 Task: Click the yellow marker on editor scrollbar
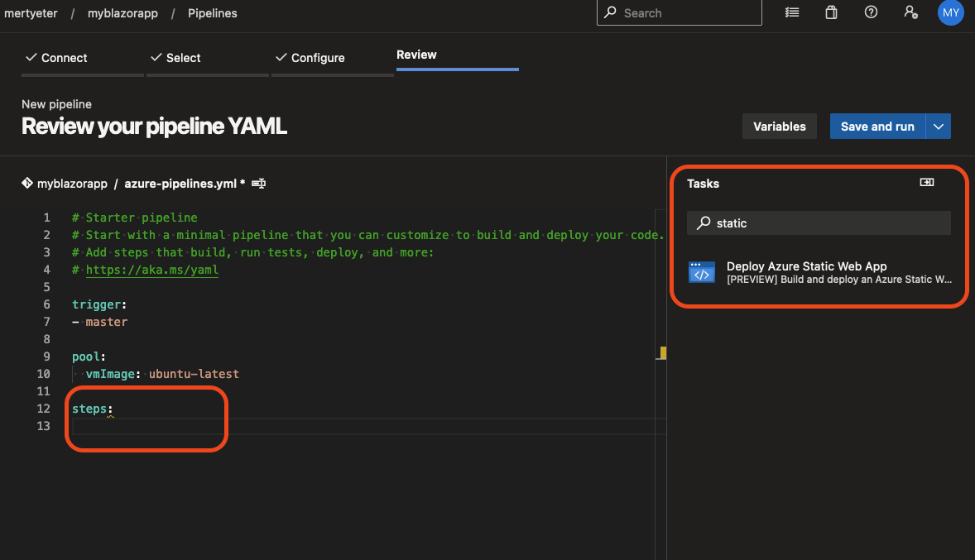click(x=663, y=353)
